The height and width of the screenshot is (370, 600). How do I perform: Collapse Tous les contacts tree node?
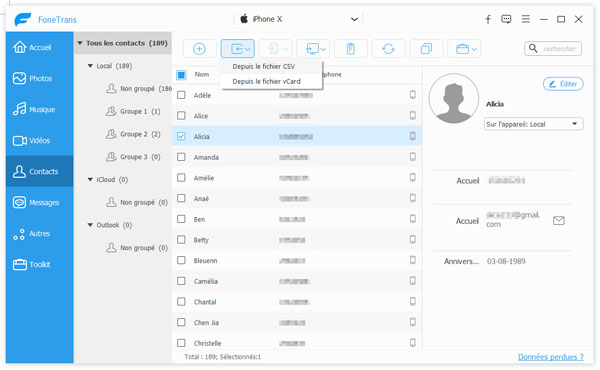click(80, 43)
